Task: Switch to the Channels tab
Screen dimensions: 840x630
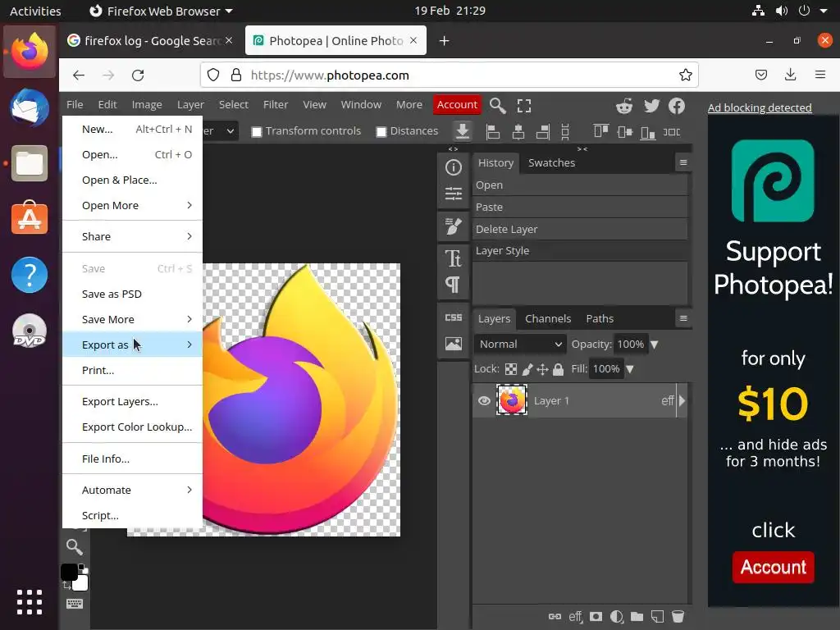Action: [547, 319]
